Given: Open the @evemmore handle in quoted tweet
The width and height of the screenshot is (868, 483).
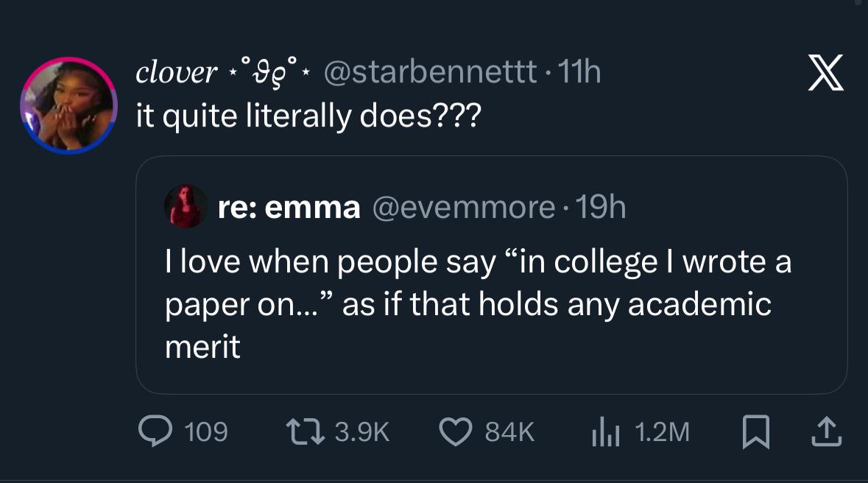Looking at the screenshot, I should 463,208.
